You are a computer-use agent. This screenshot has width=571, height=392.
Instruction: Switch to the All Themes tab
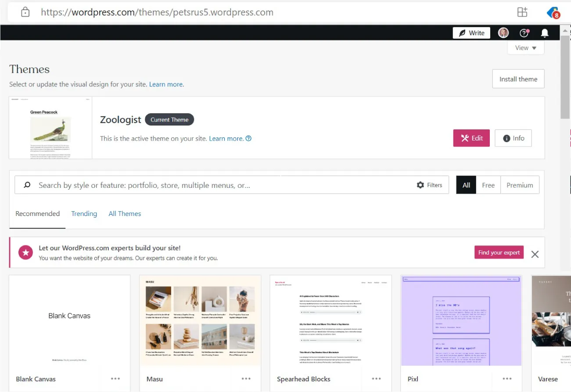click(x=125, y=214)
